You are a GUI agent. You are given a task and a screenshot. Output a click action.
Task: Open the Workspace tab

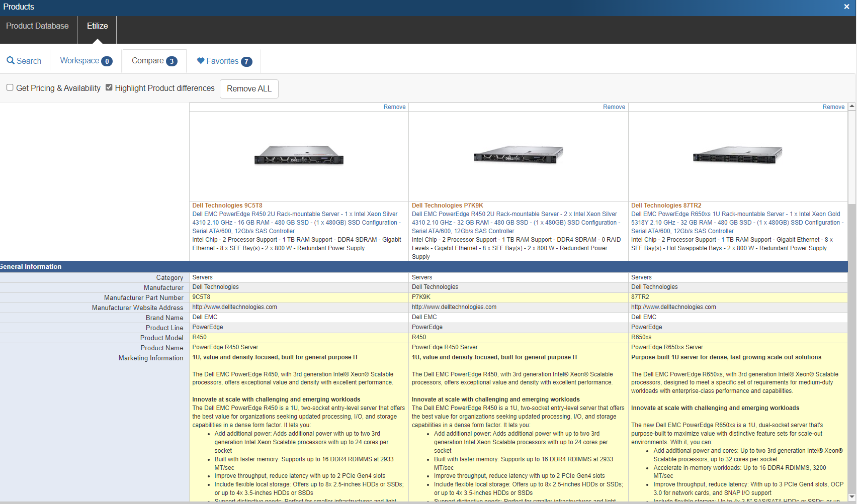point(79,61)
